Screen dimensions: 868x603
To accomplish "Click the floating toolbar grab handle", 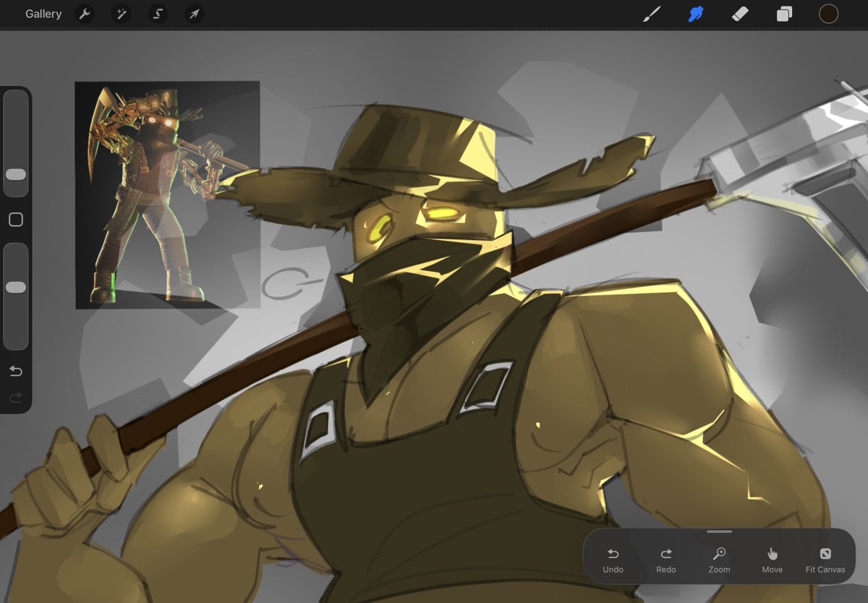I will pos(719,532).
